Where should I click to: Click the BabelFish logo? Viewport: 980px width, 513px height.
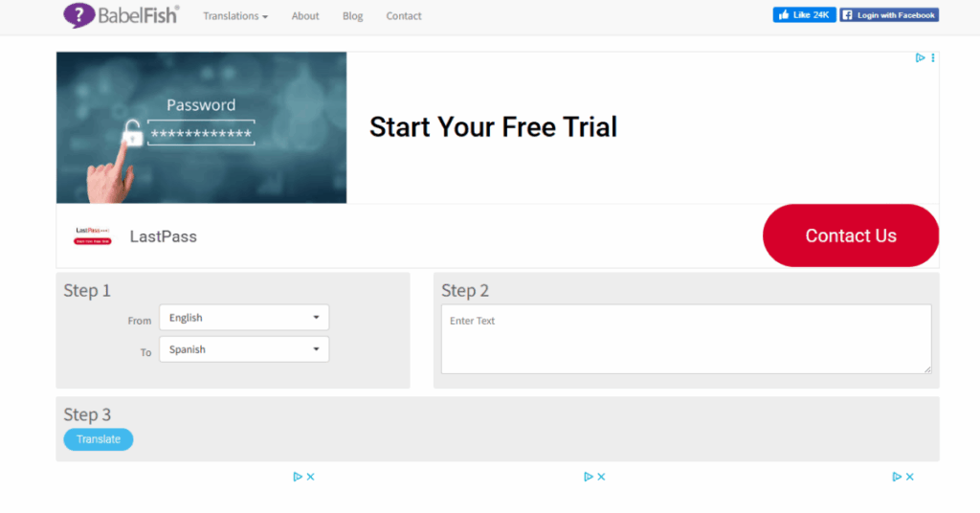[x=121, y=15]
